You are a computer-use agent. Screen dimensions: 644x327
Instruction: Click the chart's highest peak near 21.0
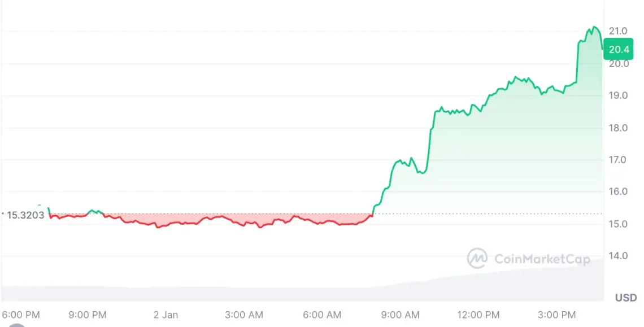(x=594, y=27)
